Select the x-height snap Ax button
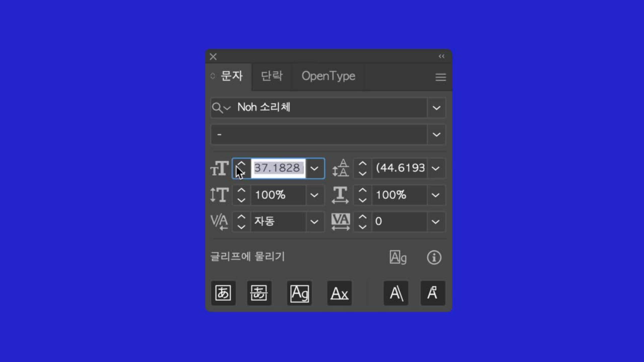644x362 pixels. 339,293
